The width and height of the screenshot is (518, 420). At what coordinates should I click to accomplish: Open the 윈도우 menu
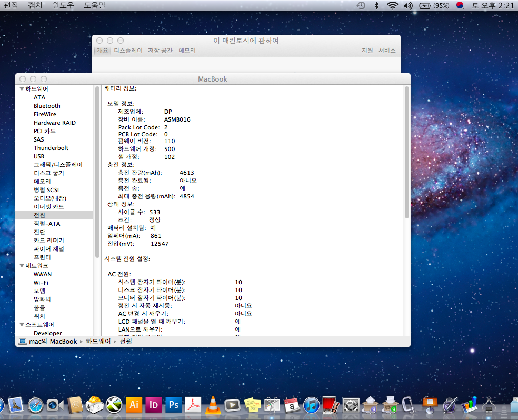pos(63,5)
